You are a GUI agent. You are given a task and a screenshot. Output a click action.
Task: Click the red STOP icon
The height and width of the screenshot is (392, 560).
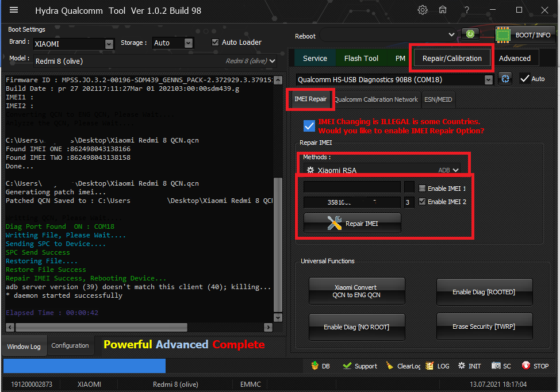coord(526,365)
